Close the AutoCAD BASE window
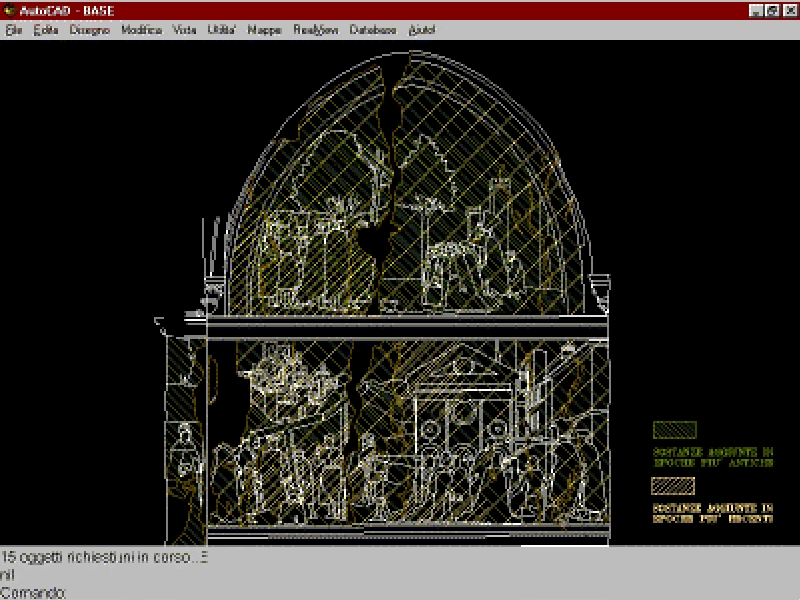The image size is (800, 600). (790, 10)
